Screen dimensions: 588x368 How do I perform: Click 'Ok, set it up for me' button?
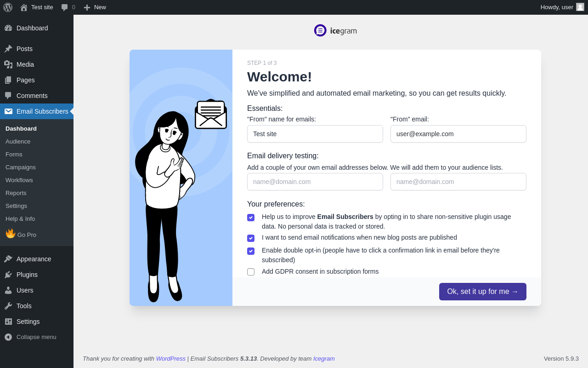483,292
